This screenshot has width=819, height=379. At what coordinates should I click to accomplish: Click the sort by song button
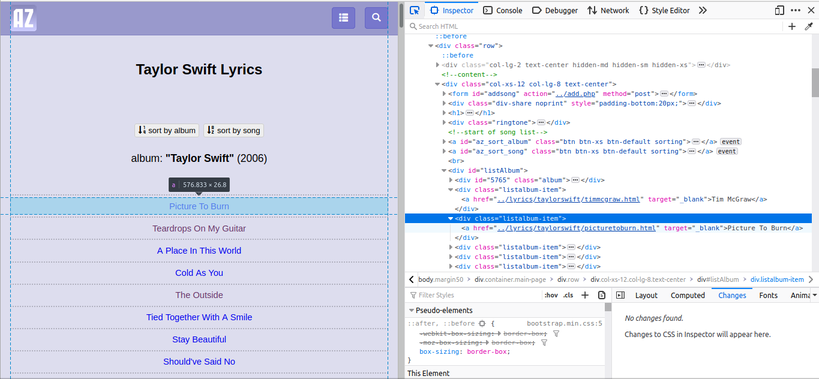[x=233, y=131]
